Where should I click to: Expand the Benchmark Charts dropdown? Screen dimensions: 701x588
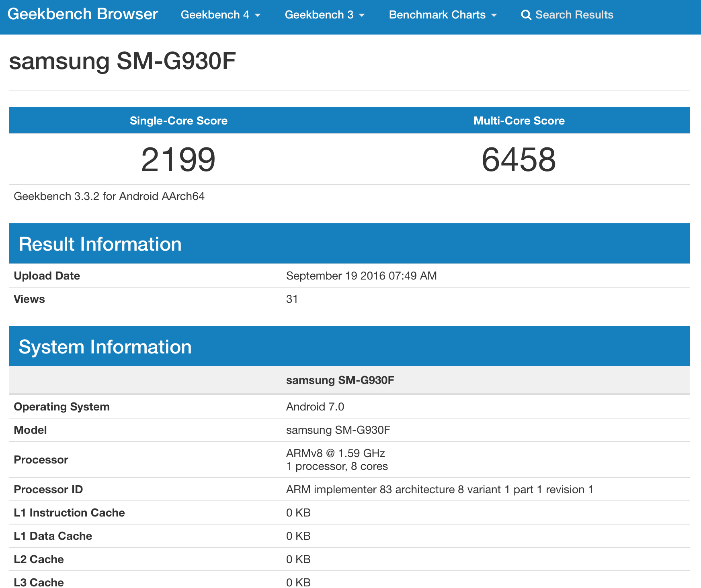(443, 15)
